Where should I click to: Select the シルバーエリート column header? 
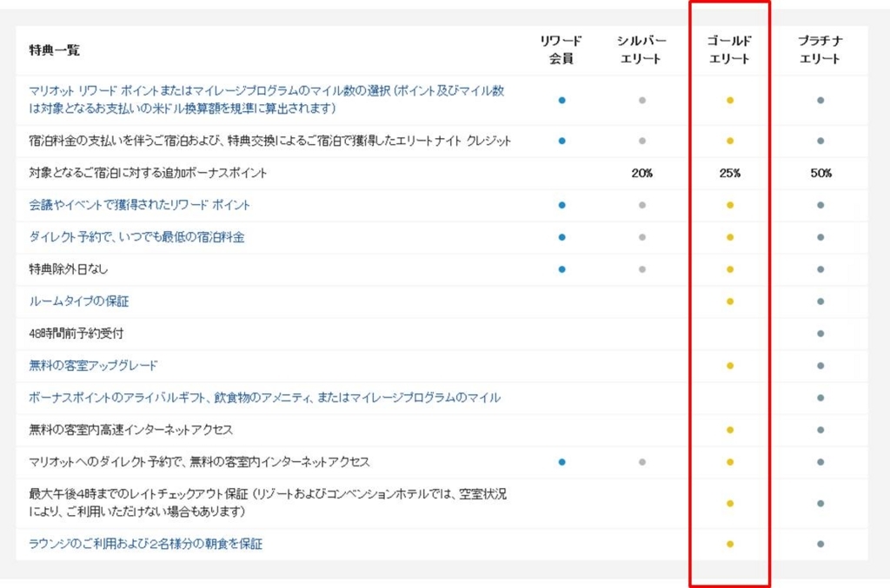641,50
